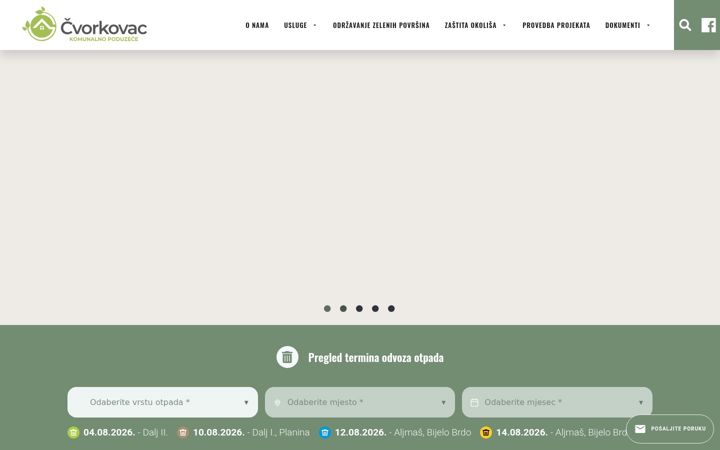
Task: Click the date 10.08.2026. entry
Action: tap(219, 432)
